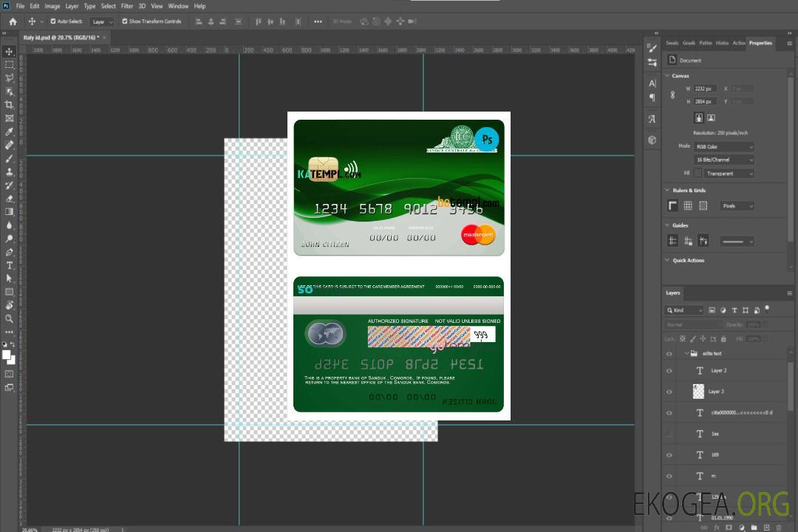Select the Rectangular Marquee tool
Image resolution: width=798 pixels, height=532 pixels.
click(x=9, y=65)
